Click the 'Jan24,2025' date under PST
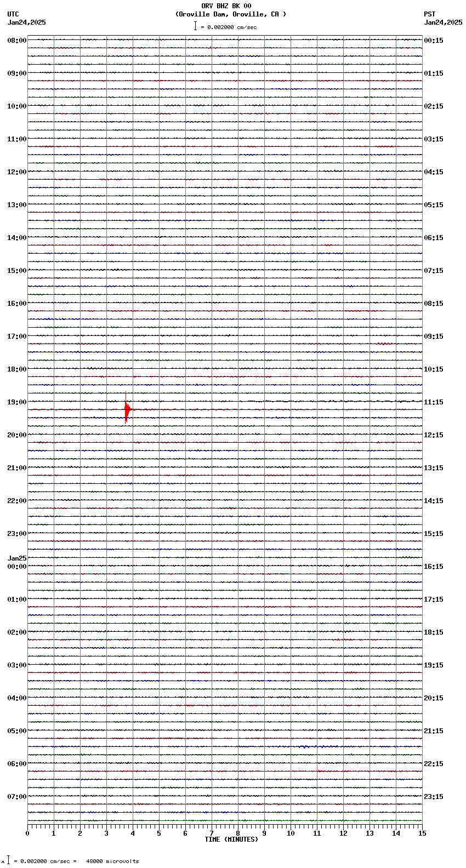Image resolution: width=466 pixels, height=868 pixels. pyautogui.click(x=443, y=22)
